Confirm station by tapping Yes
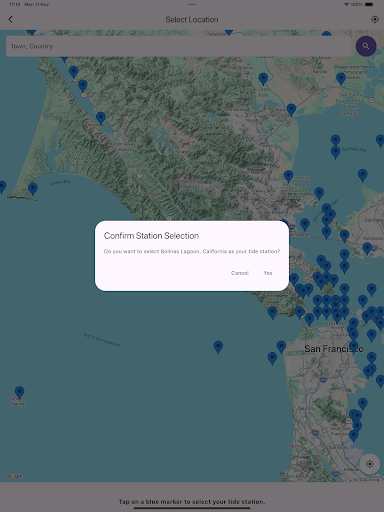The width and height of the screenshot is (384, 512). 268,273
